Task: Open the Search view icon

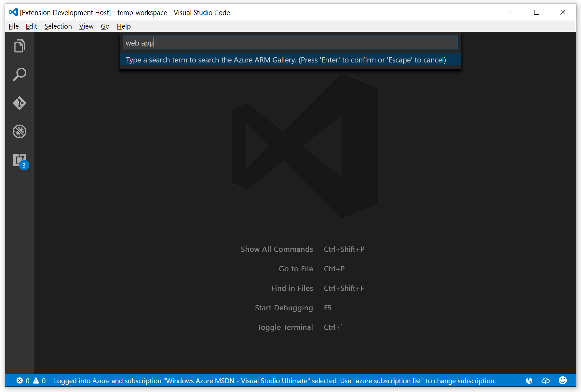Action: click(x=20, y=74)
